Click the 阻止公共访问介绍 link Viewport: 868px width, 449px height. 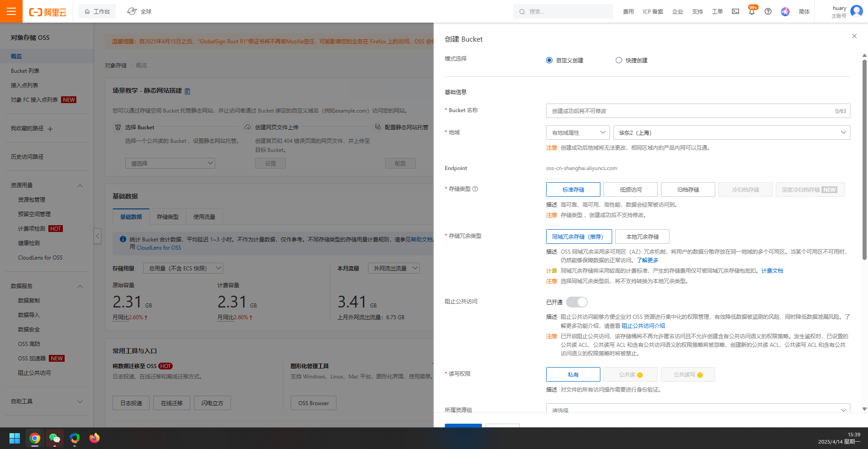pyautogui.click(x=643, y=326)
